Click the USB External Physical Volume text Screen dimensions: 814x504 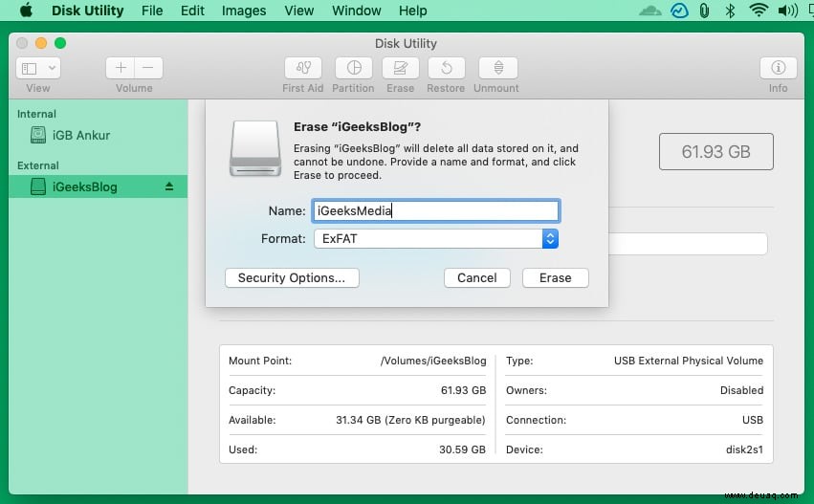(689, 361)
